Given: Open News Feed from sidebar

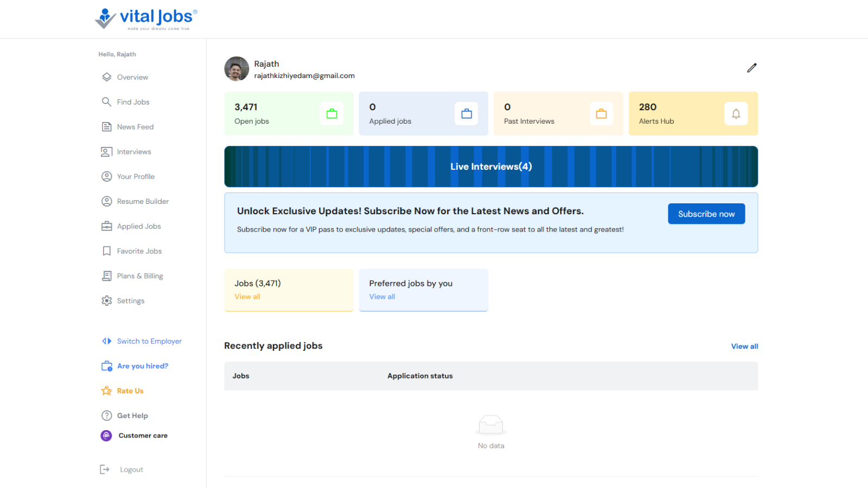Looking at the screenshot, I should click(135, 127).
